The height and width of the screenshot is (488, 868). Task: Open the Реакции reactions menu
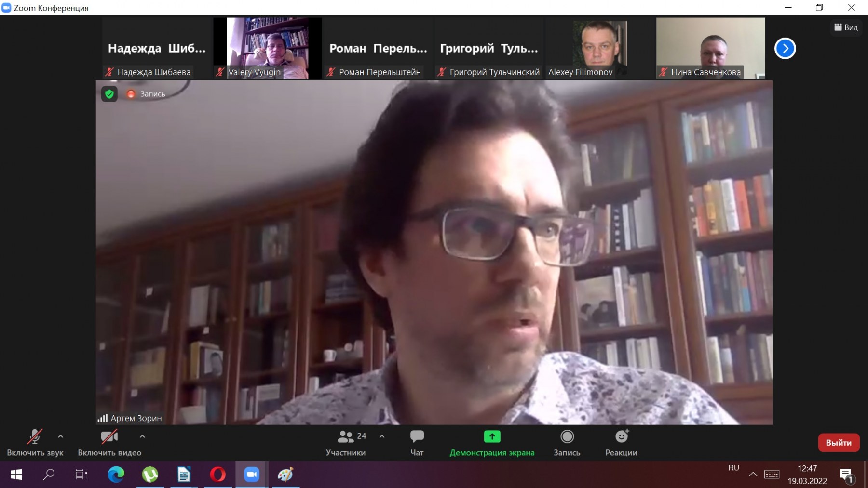click(622, 443)
